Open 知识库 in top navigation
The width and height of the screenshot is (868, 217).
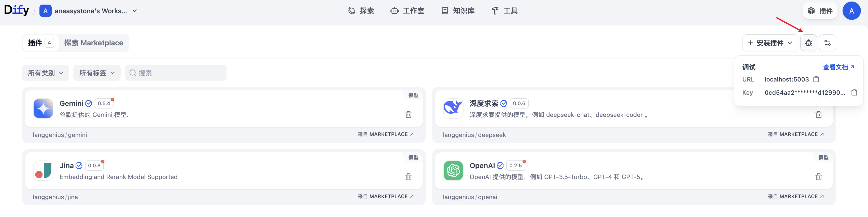pyautogui.click(x=458, y=11)
